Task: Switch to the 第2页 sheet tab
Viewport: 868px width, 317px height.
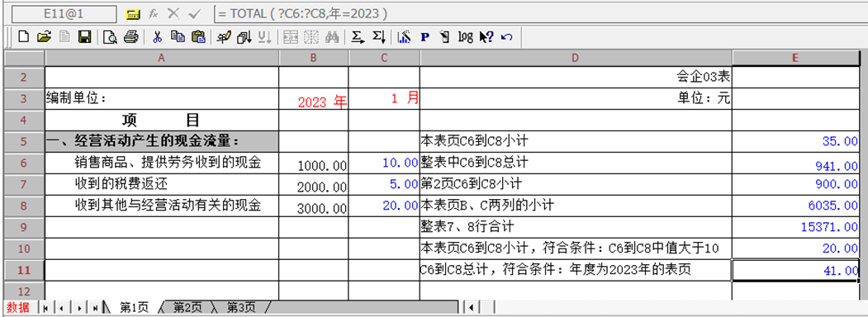Action: [x=187, y=307]
